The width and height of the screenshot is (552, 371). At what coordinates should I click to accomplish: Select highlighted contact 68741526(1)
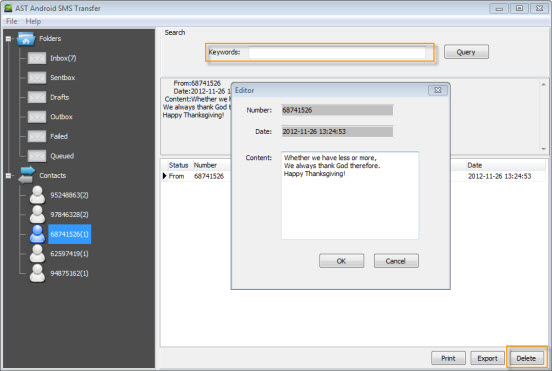[70, 234]
